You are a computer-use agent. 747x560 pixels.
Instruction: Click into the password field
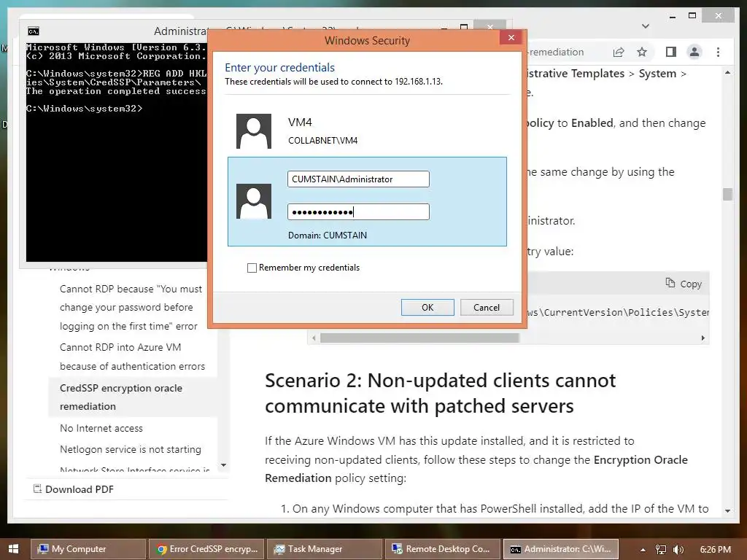coord(358,212)
